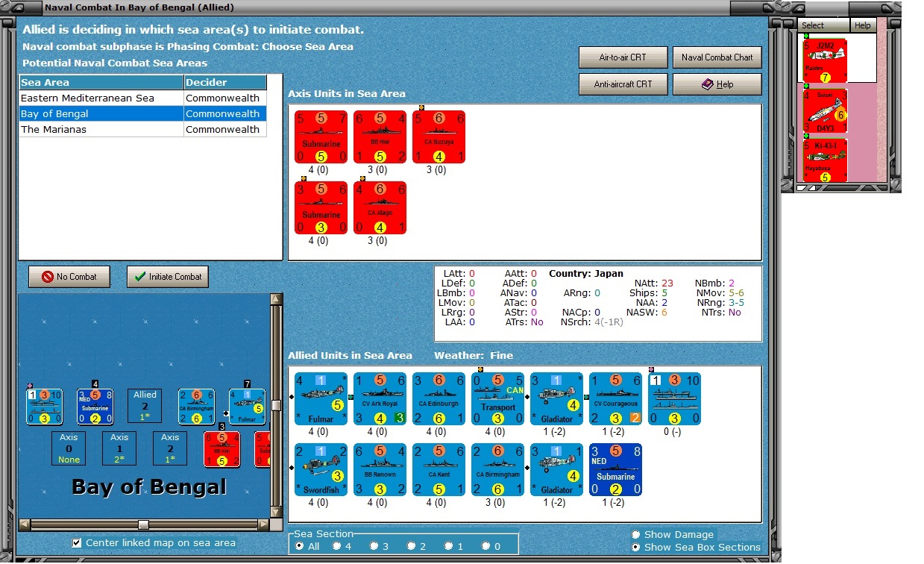Select the BB Hiei unit in Axis Units panel

tap(380, 137)
